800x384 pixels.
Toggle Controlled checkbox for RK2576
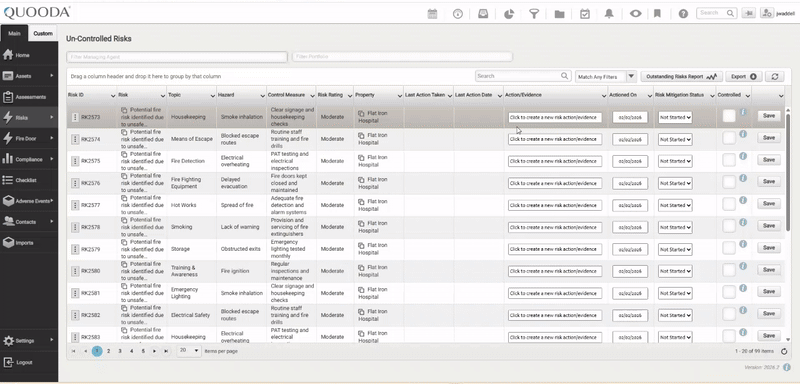tap(729, 182)
